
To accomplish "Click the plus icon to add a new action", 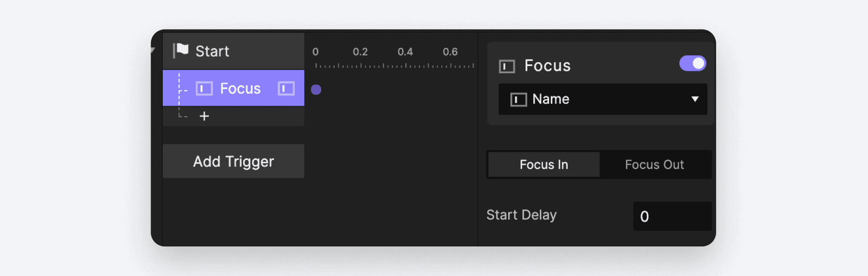I will coord(204,116).
